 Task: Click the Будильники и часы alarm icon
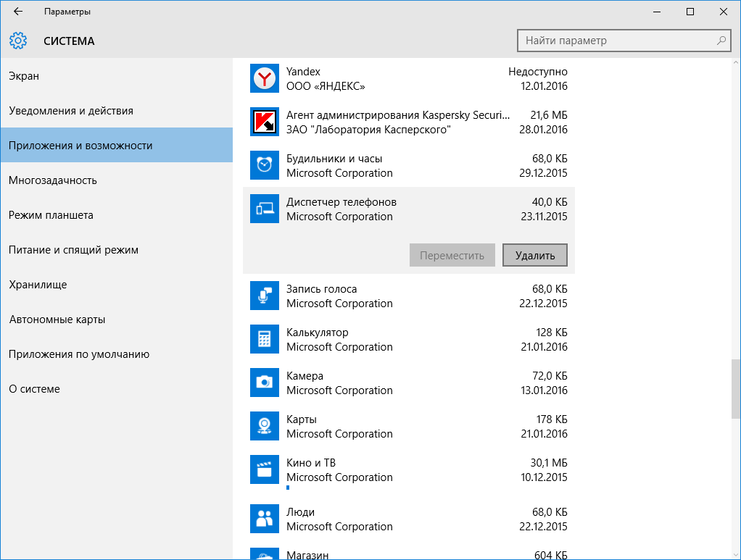pos(264,165)
